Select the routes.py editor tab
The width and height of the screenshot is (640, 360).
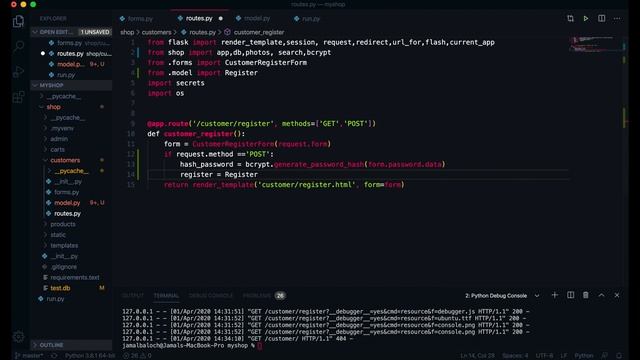pos(200,18)
